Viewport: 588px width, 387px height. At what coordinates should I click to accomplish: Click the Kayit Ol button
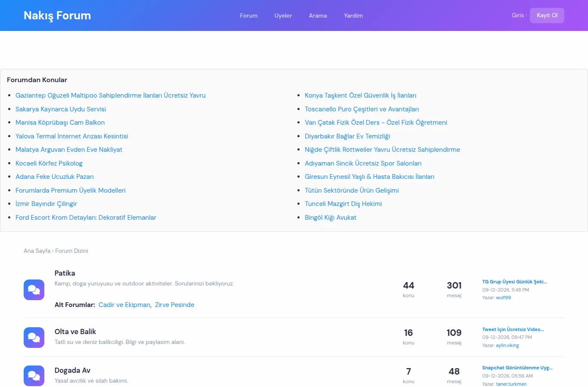547,15
